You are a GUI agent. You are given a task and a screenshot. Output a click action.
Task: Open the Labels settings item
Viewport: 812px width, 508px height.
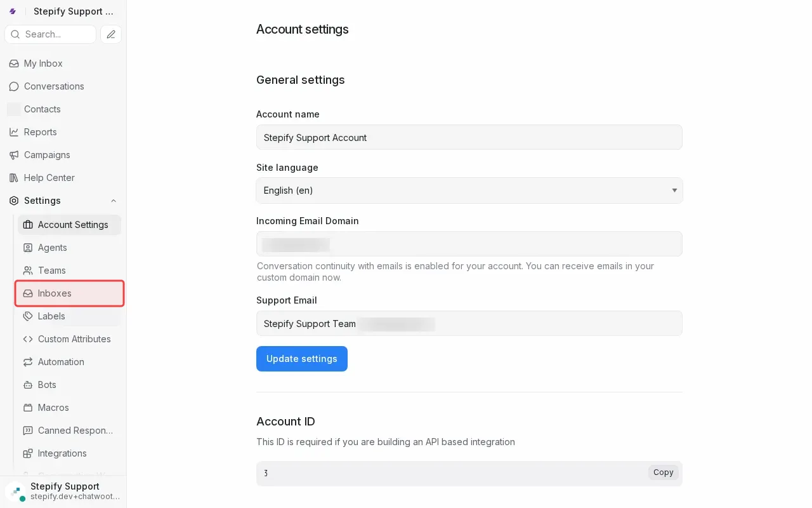pyautogui.click(x=51, y=316)
